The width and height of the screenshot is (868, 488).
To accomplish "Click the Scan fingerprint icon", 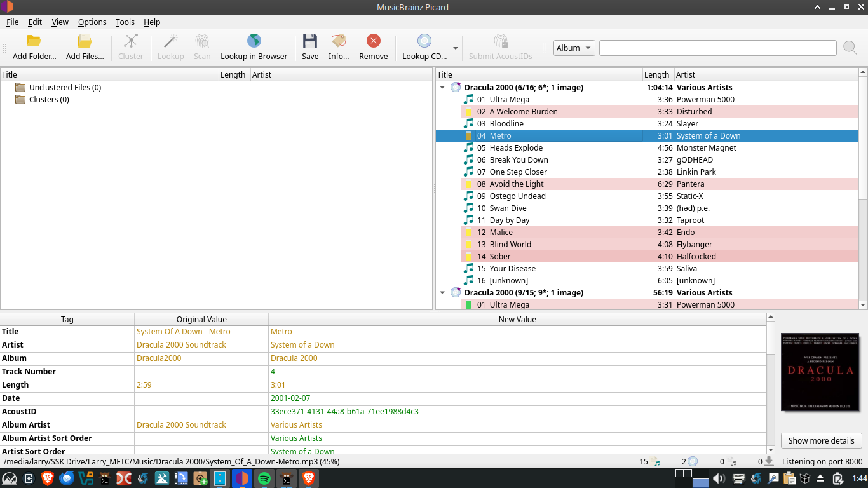I will coord(202,41).
